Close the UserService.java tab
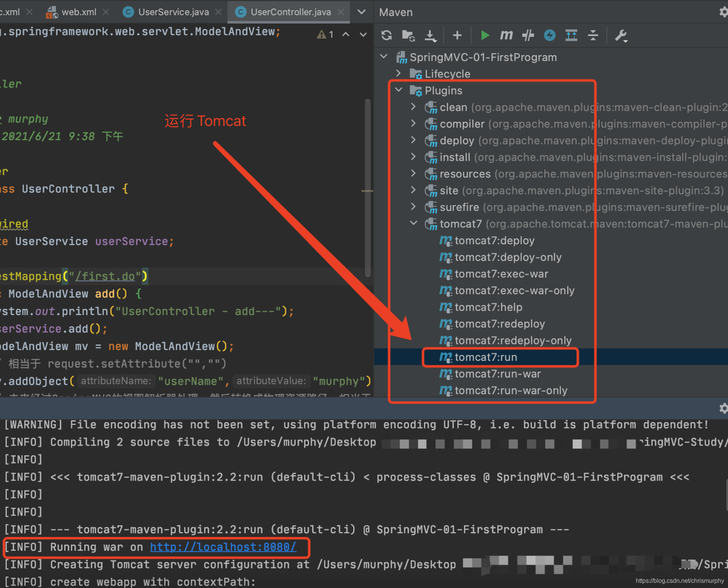 click(218, 12)
